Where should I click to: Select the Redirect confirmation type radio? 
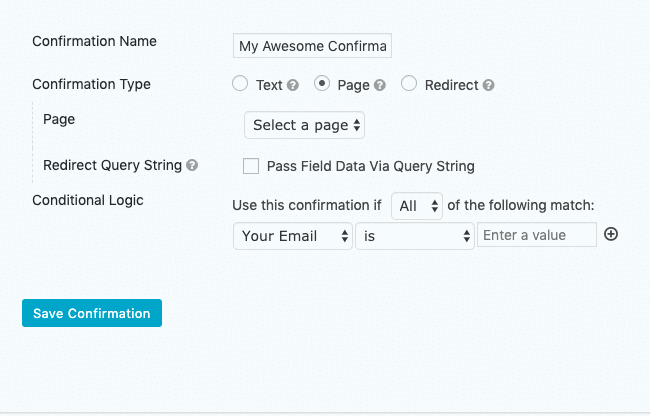(x=409, y=83)
